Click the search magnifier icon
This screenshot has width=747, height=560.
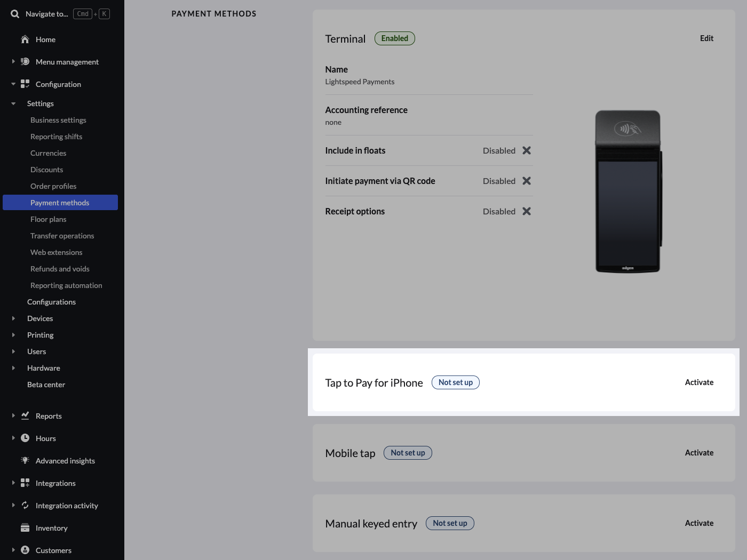(15, 14)
